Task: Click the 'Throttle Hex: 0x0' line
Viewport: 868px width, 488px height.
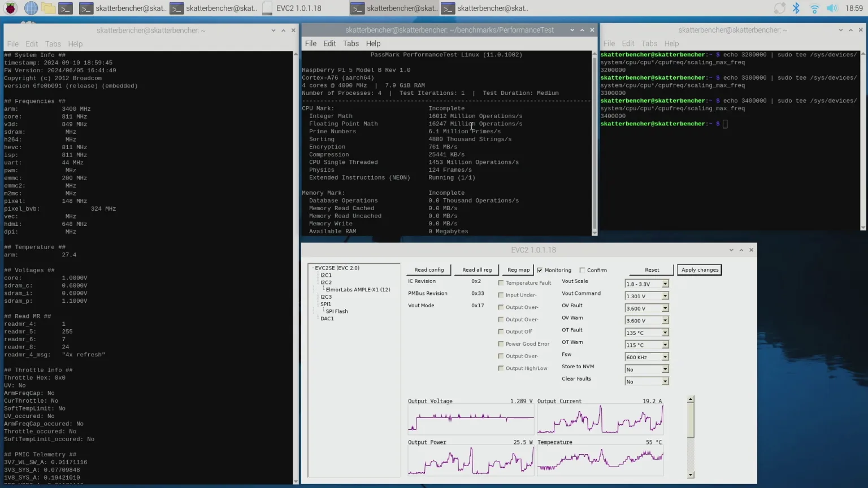Action: click(x=35, y=378)
